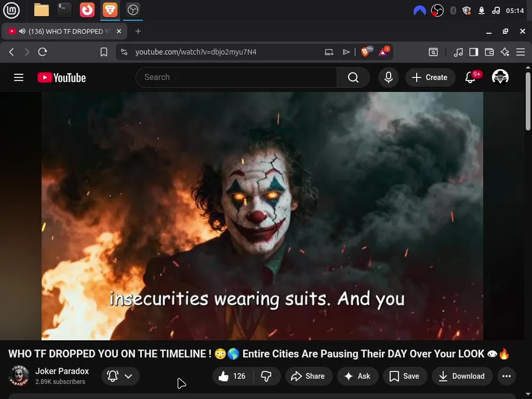Open the Leo AI star icon
Image resolution: width=532 pixels, height=399 pixels.
(x=505, y=52)
